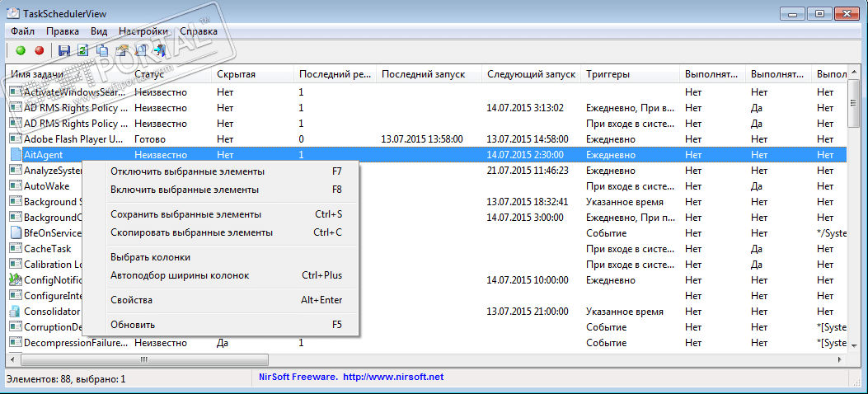Choose Сохранить выбранные элементы menu entry
Viewport: 868px width, 394px height.
click(220, 214)
